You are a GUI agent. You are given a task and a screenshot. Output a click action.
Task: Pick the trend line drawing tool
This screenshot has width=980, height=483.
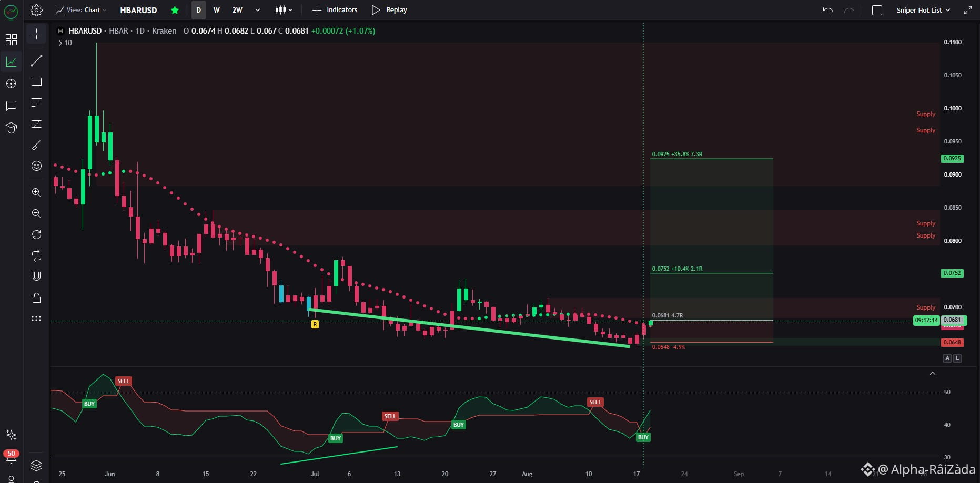click(36, 61)
